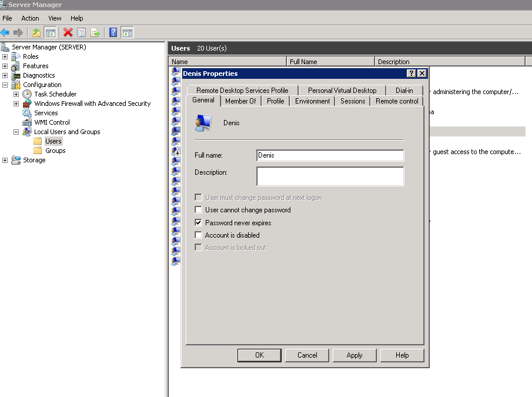Click the Groups folder icon
The image size is (532, 397).
(x=38, y=151)
